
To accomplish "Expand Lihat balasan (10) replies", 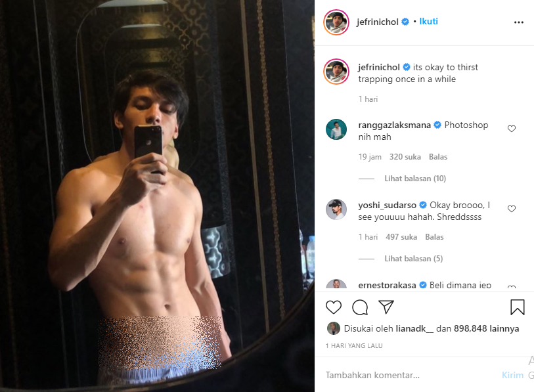I will 415,179.
